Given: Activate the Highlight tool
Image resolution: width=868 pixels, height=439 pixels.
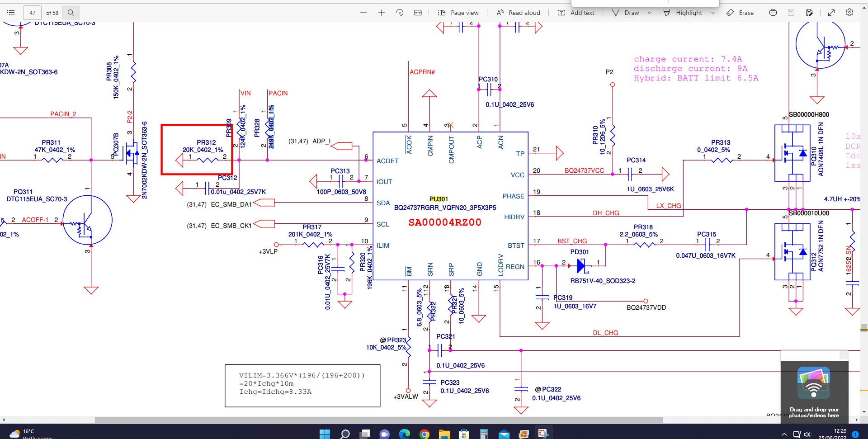Looking at the screenshot, I should pyautogui.click(x=683, y=13).
